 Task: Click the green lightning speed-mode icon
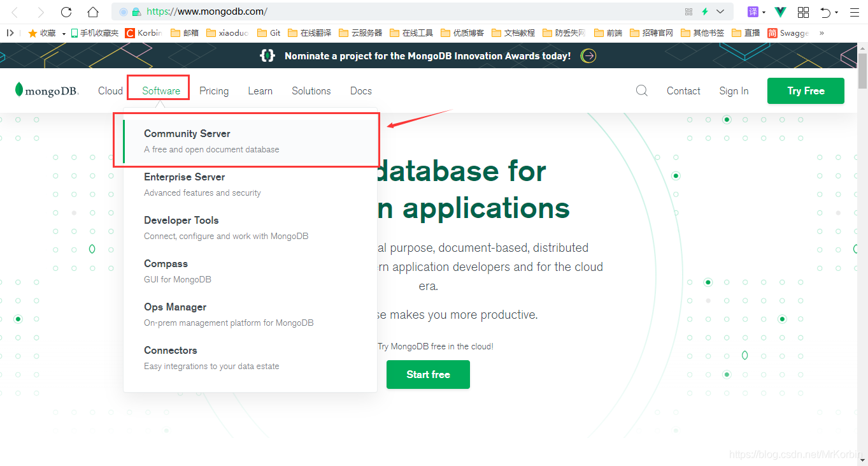pos(705,11)
